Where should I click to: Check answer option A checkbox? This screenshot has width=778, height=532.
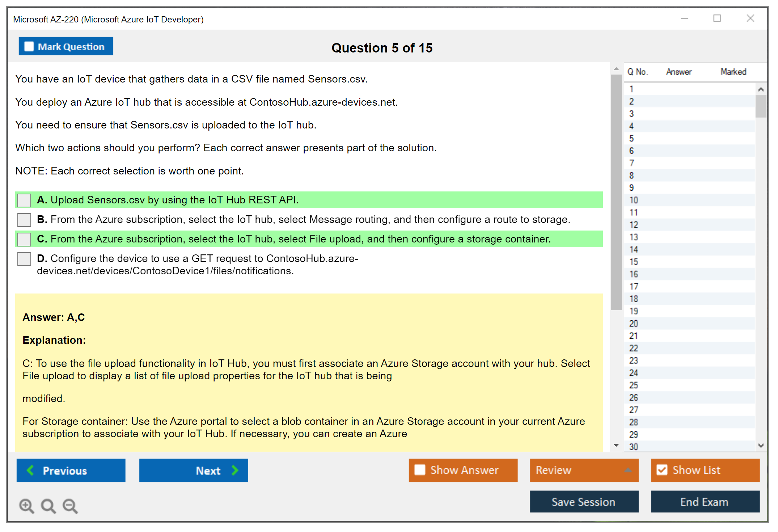click(x=24, y=200)
